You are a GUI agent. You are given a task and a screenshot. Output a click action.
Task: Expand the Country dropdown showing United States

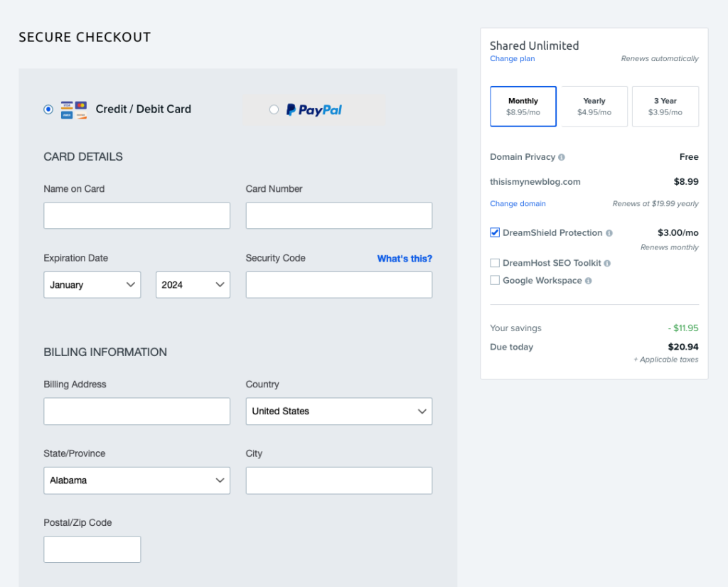coord(338,411)
